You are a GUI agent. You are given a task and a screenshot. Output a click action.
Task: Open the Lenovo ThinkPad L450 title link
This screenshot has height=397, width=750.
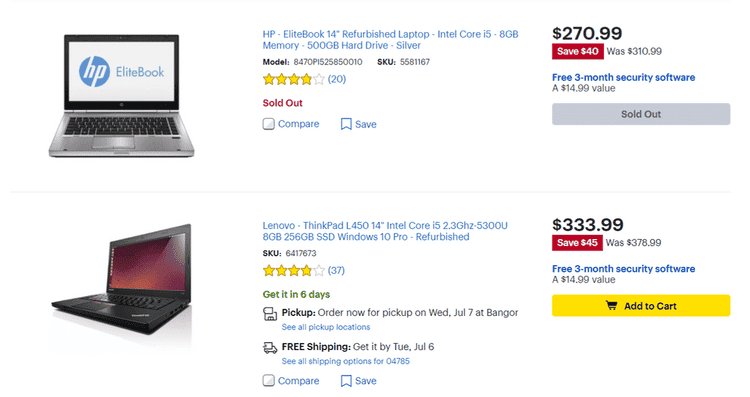pyautogui.click(x=385, y=232)
